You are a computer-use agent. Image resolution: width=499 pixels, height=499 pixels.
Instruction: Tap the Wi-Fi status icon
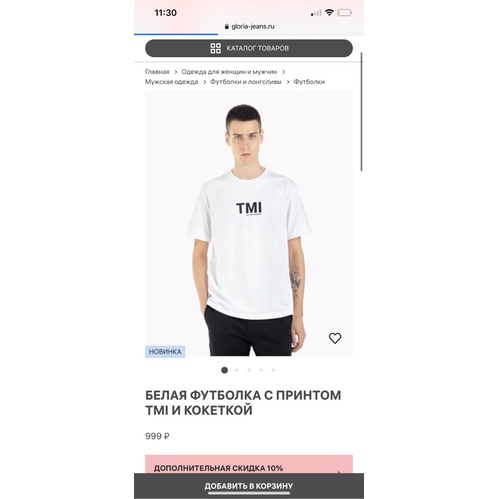point(329,13)
